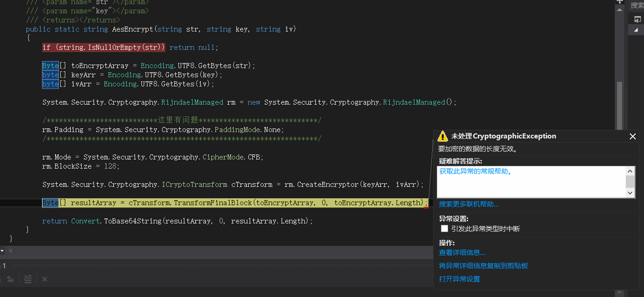644x297 pixels.
Task: Click the rm.BlockSize = 128 line
Action: point(81,166)
